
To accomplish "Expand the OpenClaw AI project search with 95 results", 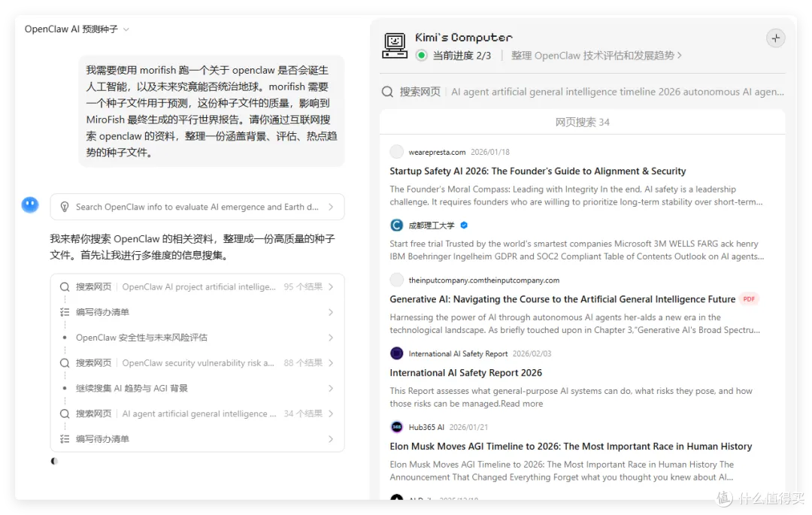I will pos(197,286).
